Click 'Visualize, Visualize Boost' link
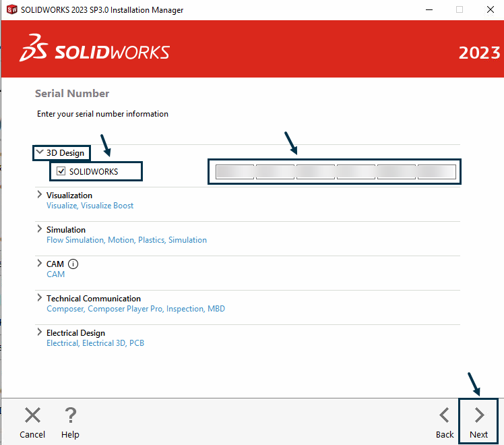Screen dimensions: 504x445 pyautogui.click(x=90, y=206)
